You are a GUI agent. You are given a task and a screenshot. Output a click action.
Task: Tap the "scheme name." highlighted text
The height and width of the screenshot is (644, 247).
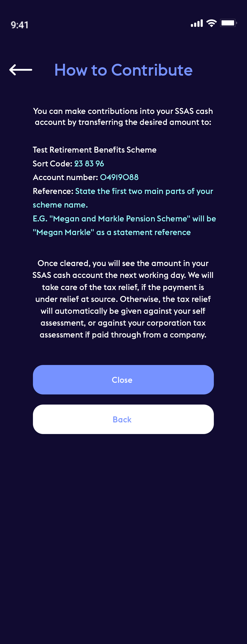60,205
